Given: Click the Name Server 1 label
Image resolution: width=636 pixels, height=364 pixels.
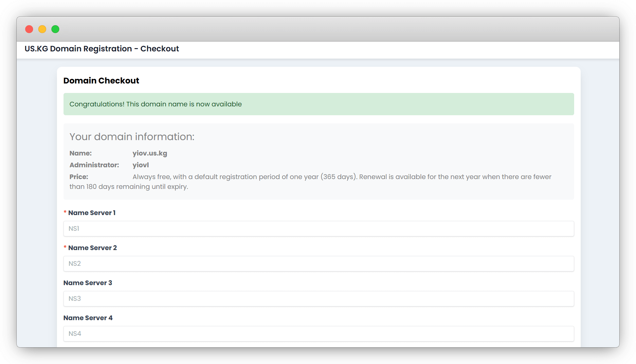Looking at the screenshot, I should (92, 213).
